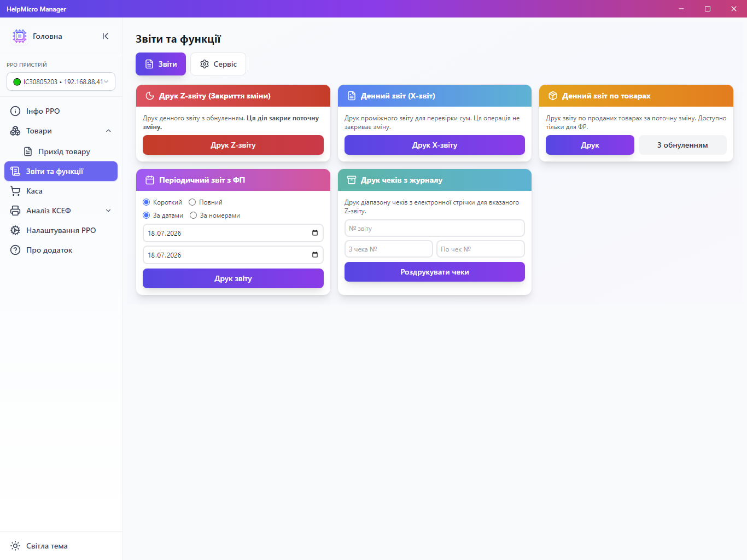
Task: Click the Аналіз КСЕФ printer icon
Action: 15,211
